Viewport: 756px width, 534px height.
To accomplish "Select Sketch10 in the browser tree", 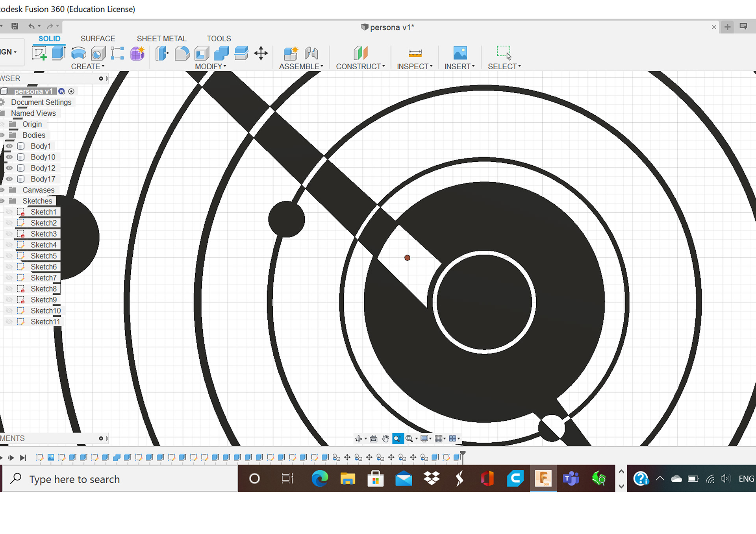I will coord(46,311).
